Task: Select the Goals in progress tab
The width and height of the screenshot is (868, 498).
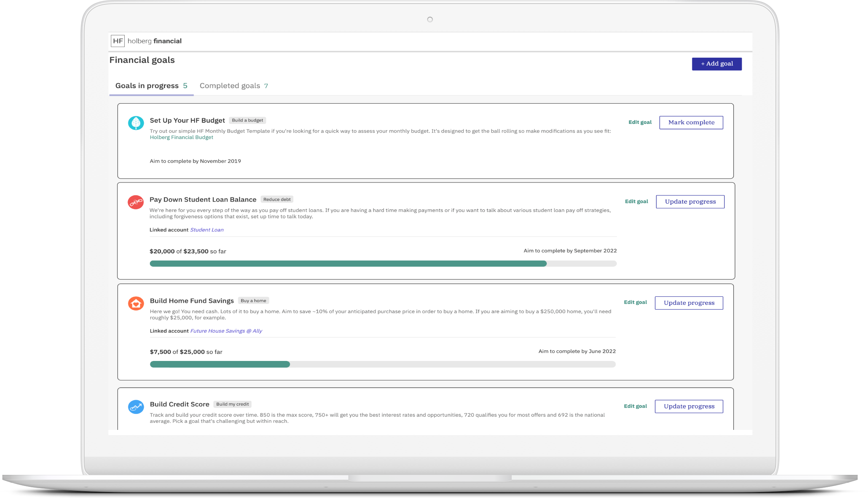Action: click(x=151, y=86)
